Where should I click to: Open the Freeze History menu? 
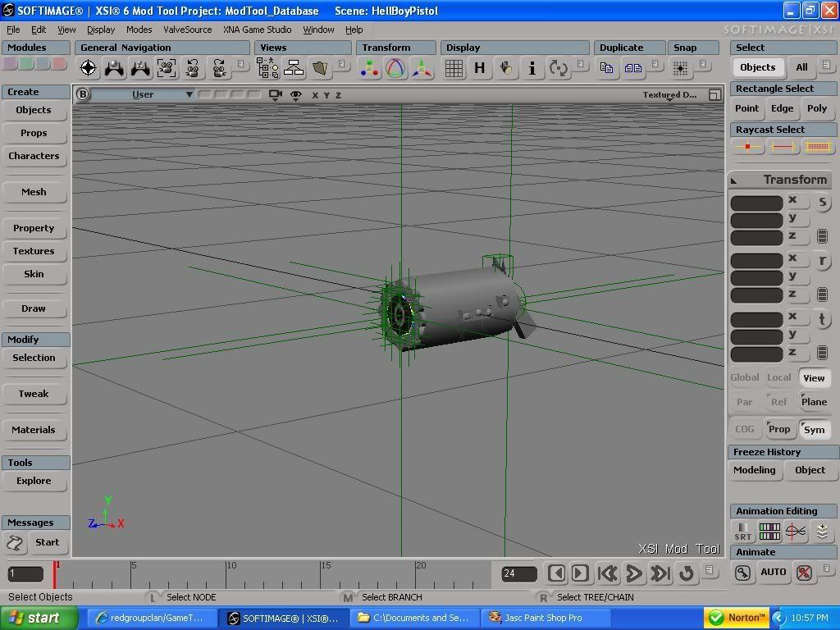[783, 452]
